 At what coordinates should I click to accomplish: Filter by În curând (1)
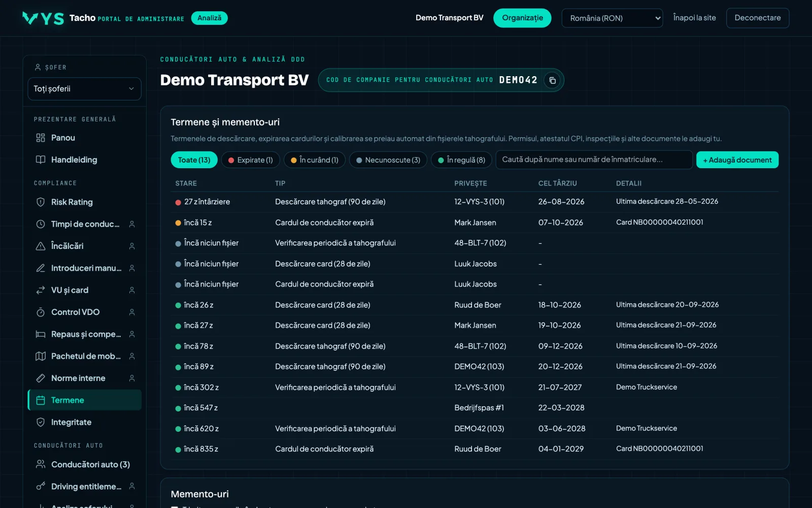click(x=315, y=160)
